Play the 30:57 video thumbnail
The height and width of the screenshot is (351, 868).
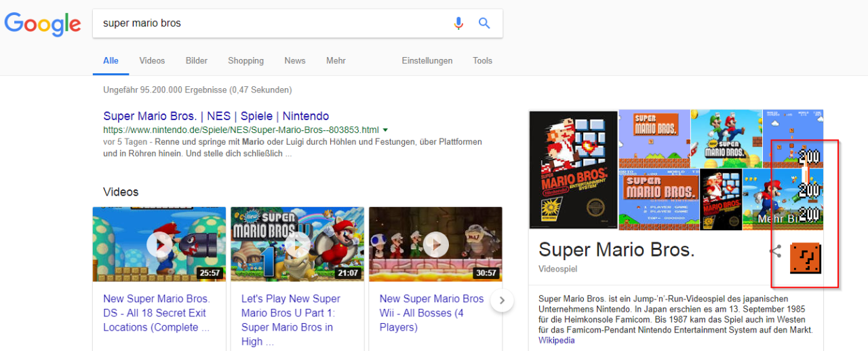435,244
